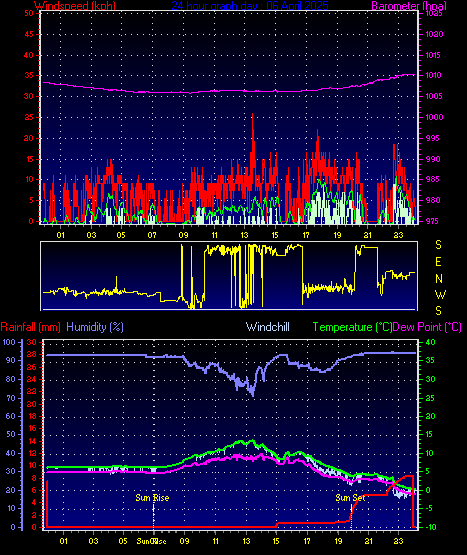Image resolution: width=467 pixels, height=555 pixels.
Task: Click hour 19 under the temperature chart
Action: click(x=338, y=541)
